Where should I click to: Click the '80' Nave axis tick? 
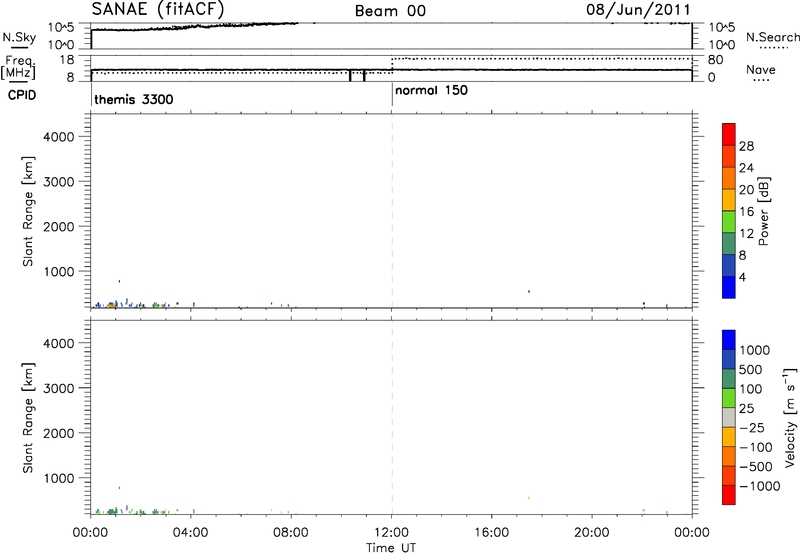tap(715, 60)
